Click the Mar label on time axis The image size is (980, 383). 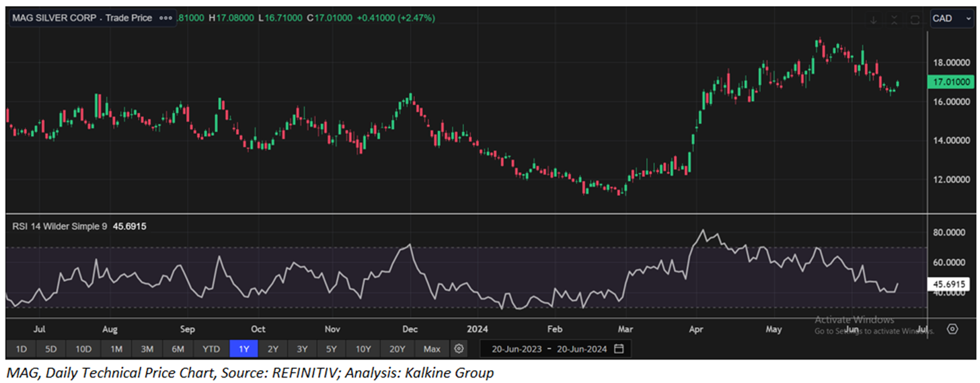coord(626,329)
